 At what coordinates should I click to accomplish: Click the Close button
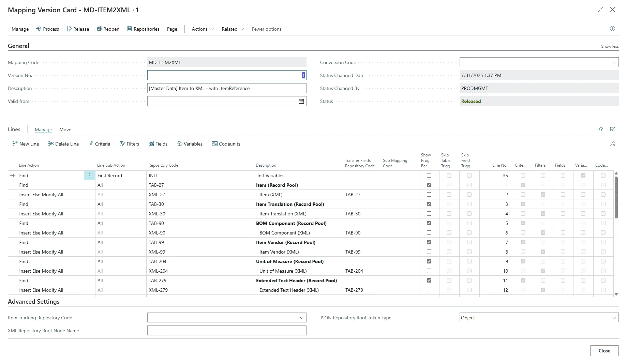pos(604,351)
